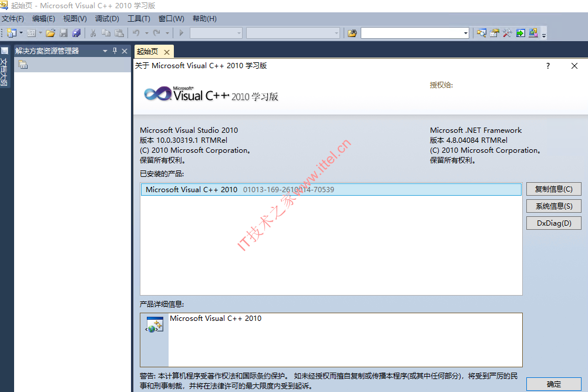
Task: Click the Save All icon
Action: tap(76, 33)
